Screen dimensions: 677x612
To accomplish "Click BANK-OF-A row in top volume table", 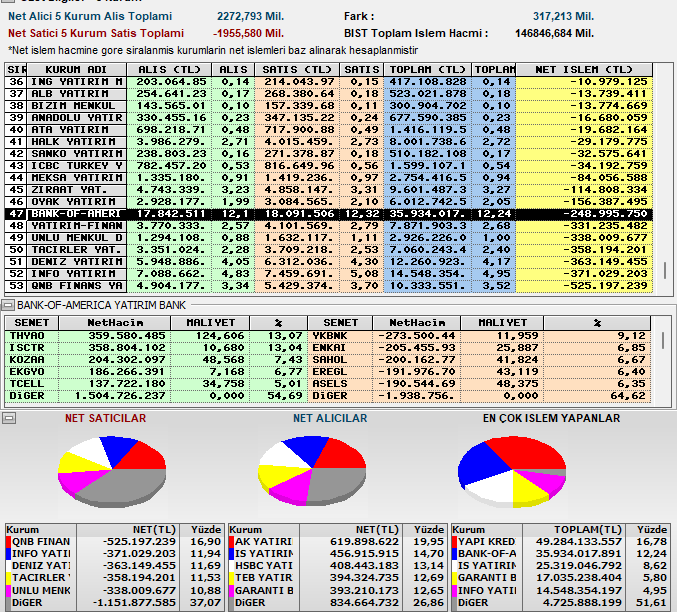I will coord(560,554).
